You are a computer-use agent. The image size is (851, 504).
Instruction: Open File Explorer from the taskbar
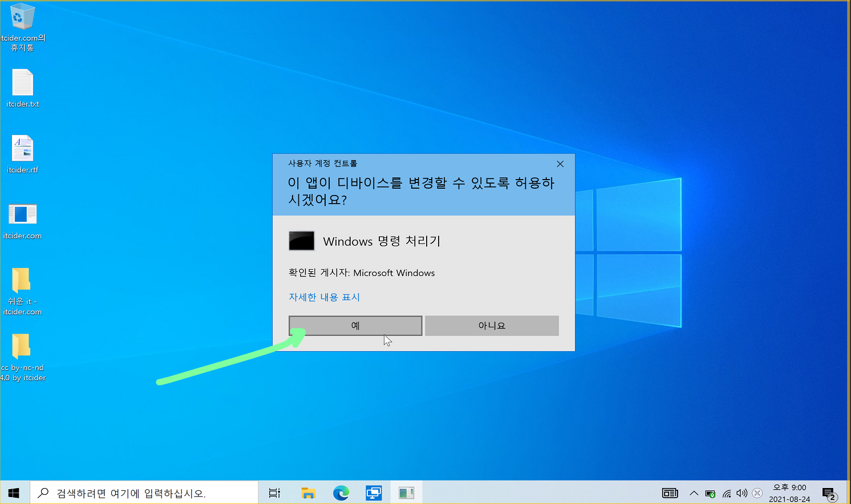pyautogui.click(x=308, y=493)
